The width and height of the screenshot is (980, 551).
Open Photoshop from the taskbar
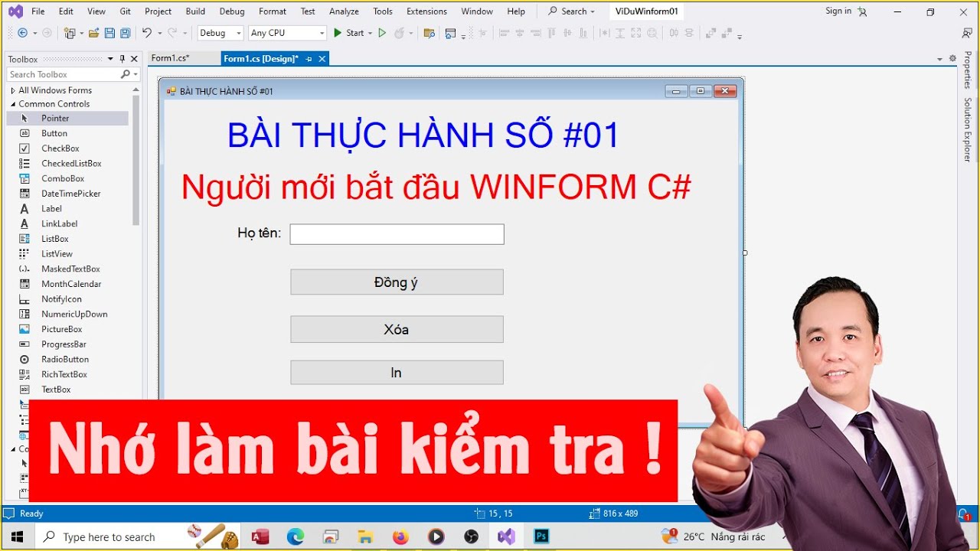coord(541,536)
